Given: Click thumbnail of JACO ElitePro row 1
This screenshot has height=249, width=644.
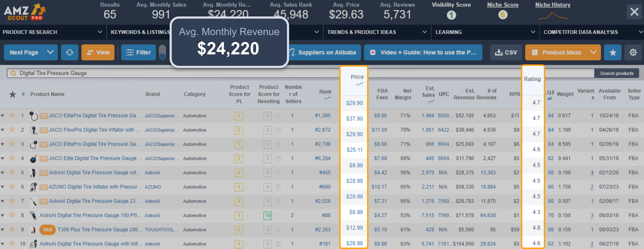Looking at the screenshot, I should pyautogui.click(x=34, y=116).
